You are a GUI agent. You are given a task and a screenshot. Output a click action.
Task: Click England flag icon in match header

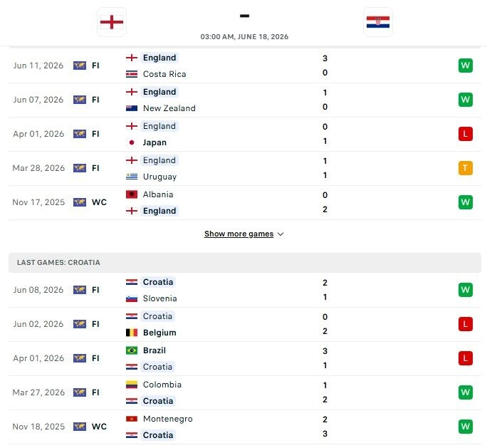click(112, 22)
